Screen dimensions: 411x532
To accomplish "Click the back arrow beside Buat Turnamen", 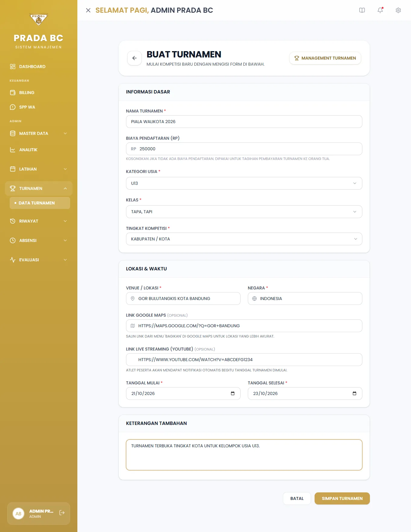I will [134, 58].
